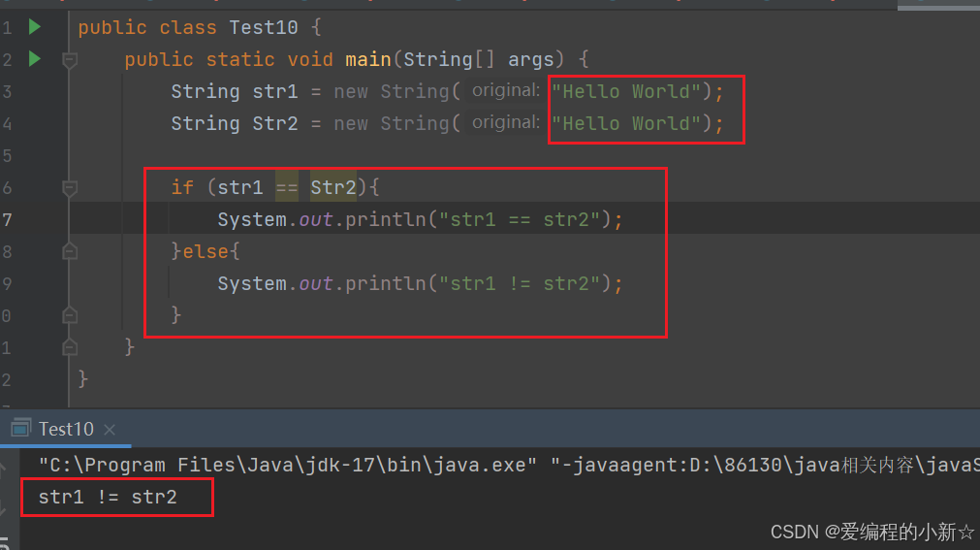Place caret in the == operator of if condition
Screen dimensions: 980x550
(287, 187)
